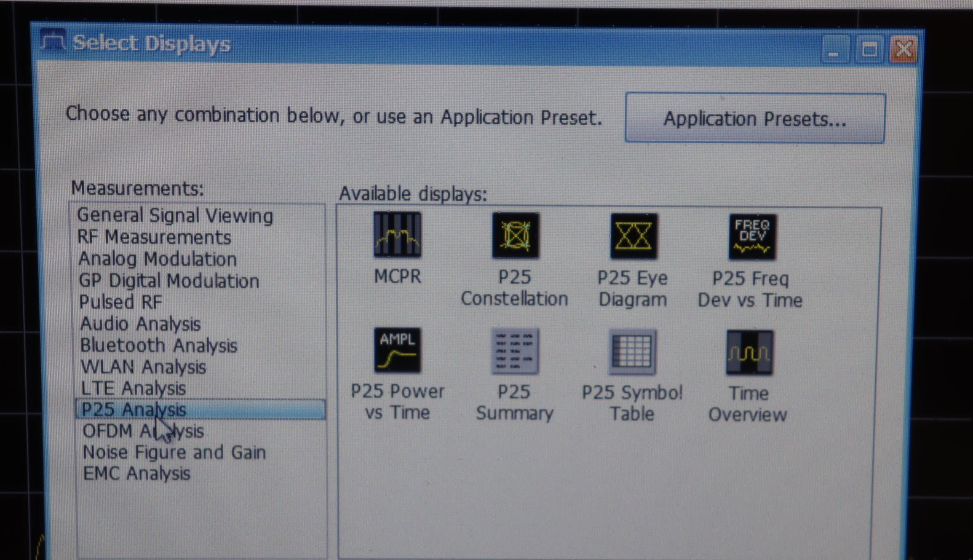The image size is (973, 560).
Task: Open the Application Presets dialog
Action: 755,118
